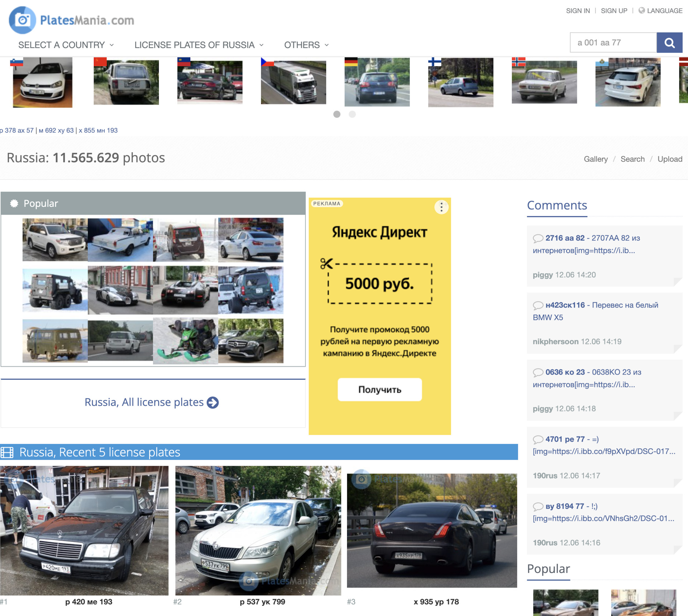
Task: Go to the Upload page
Action: click(669, 159)
